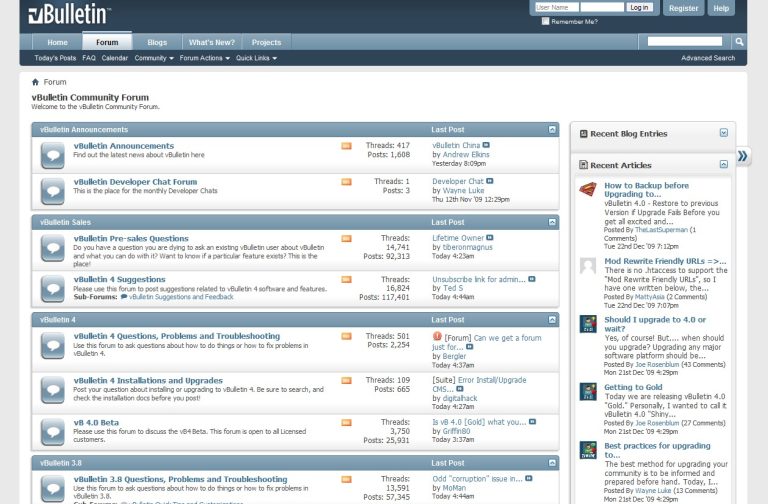Toggle the Remember Me checkbox
Screen dimensions: 768x504
(x=545, y=21)
